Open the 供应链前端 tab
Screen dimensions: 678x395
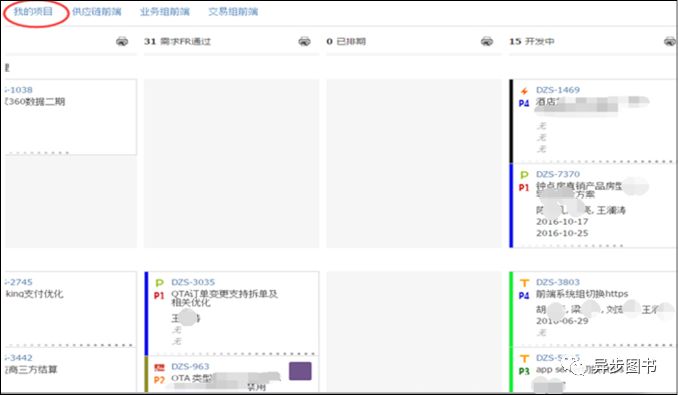tap(96, 12)
